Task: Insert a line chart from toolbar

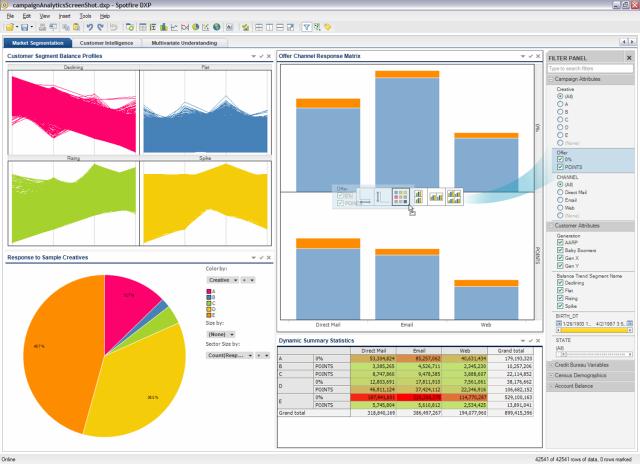Action: (174, 27)
